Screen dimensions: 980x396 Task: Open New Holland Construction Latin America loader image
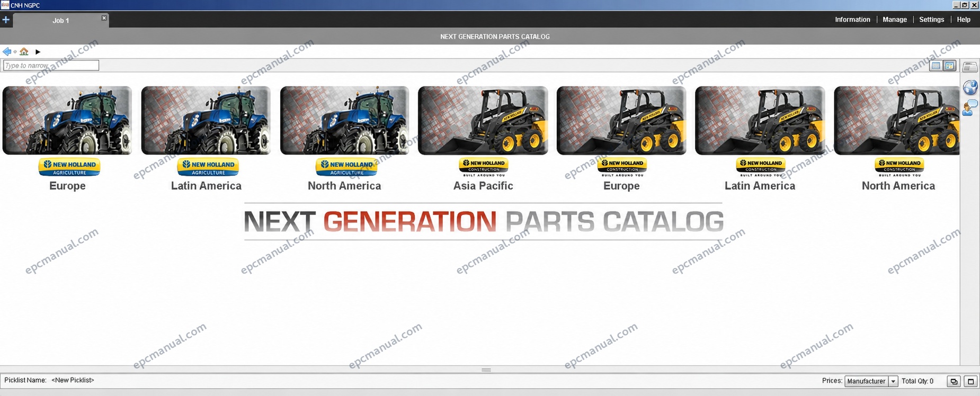coord(760,121)
